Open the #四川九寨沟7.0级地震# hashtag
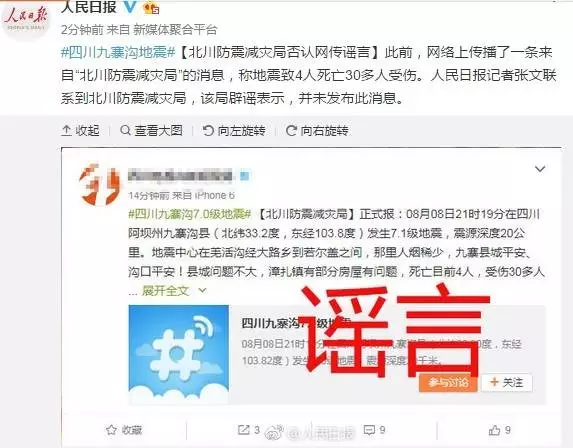Image resolution: width=573 pixels, height=448 pixels. click(190, 214)
